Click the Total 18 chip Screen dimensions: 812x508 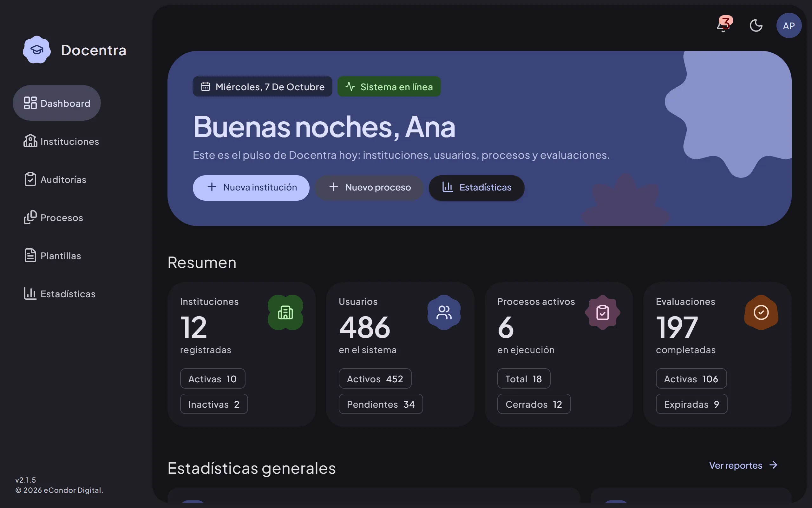(524, 379)
